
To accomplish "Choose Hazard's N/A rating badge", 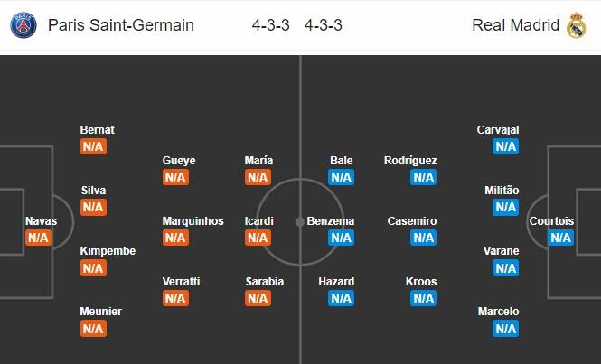I will point(341,298).
